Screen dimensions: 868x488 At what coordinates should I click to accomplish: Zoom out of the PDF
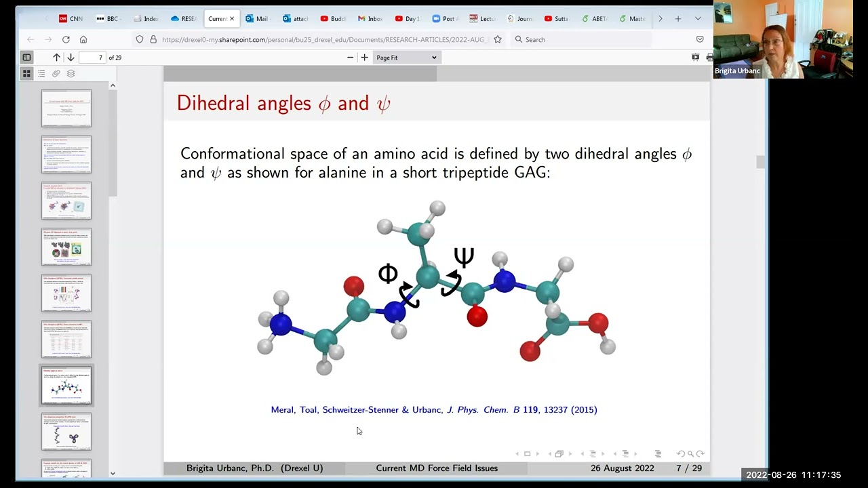pos(350,58)
